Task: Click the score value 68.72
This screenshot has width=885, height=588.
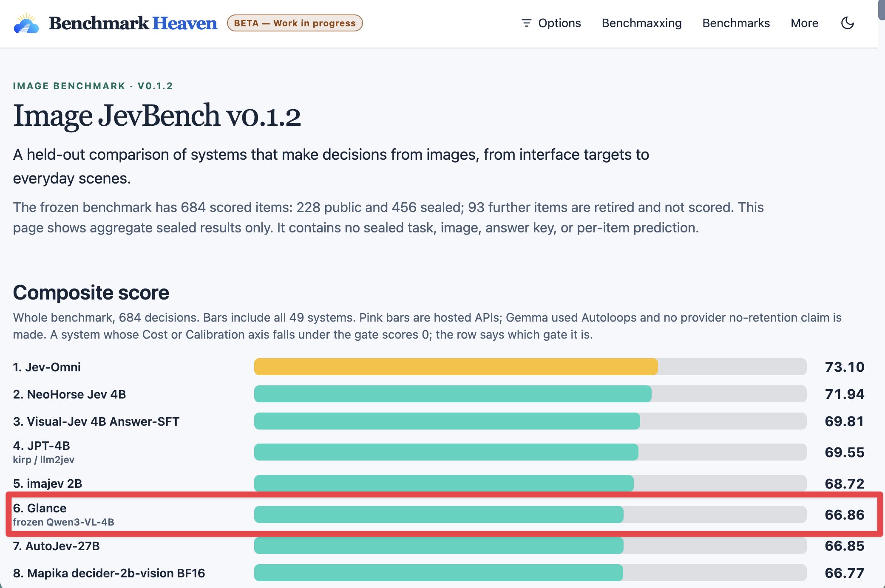Action: 845,483
